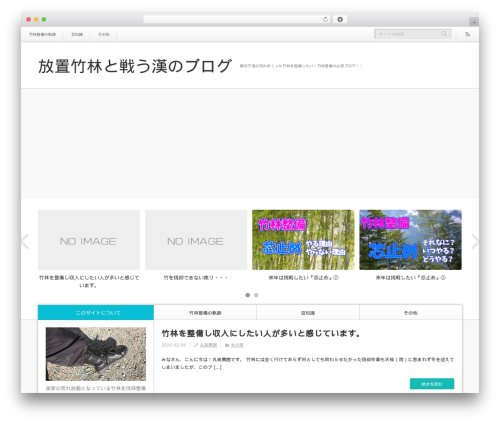The image size is (500, 423).
Task: Open the 芯止め それなに？ sky thumbnail
Action: [x=410, y=240]
